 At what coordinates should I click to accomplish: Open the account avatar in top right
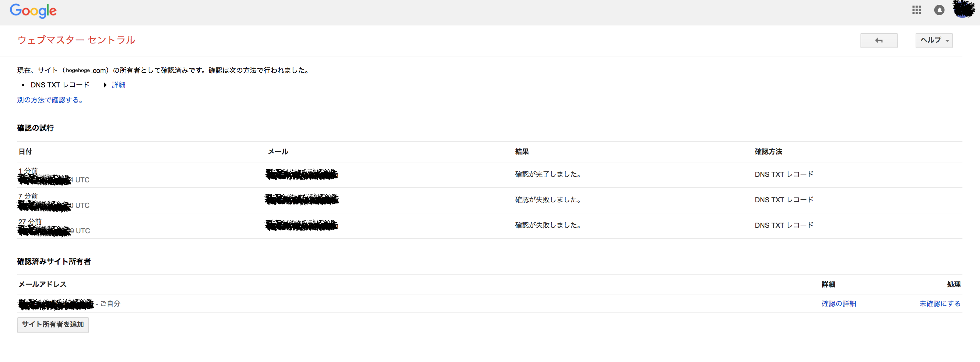[x=964, y=9]
